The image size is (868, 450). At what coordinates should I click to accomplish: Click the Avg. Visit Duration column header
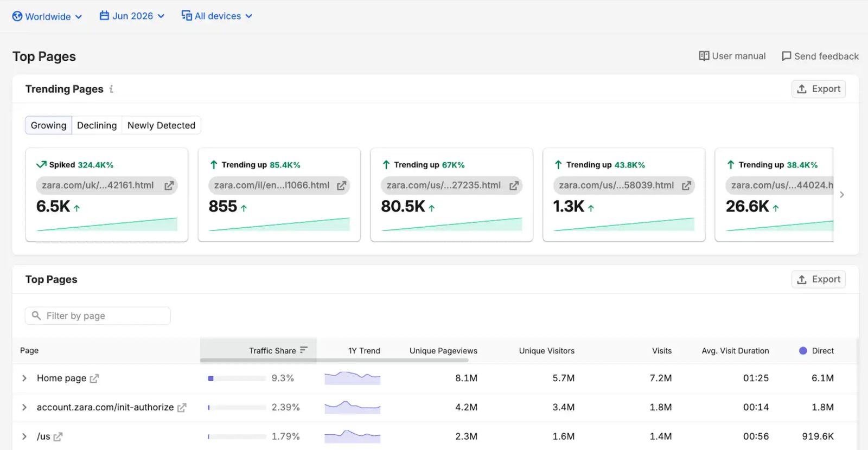click(735, 351)
